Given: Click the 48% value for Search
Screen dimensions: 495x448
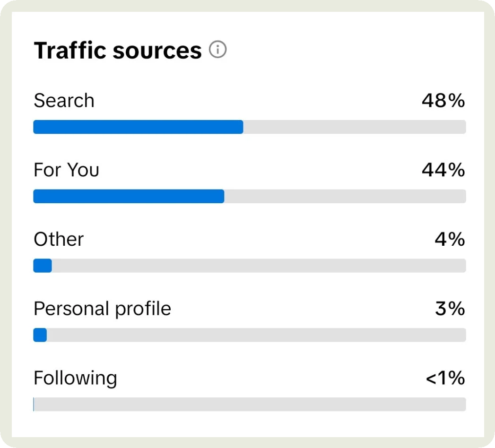Looking at the screenshot, I should (443, 101).
